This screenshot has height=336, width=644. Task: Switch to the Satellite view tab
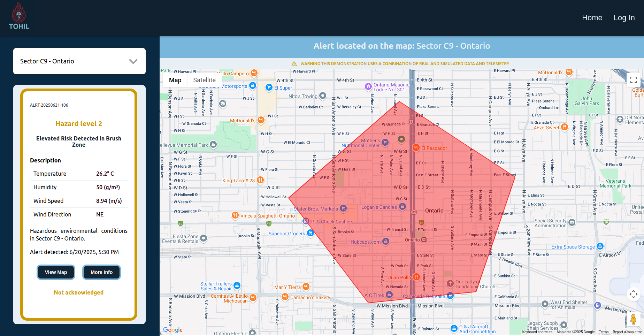click(204, 80)
